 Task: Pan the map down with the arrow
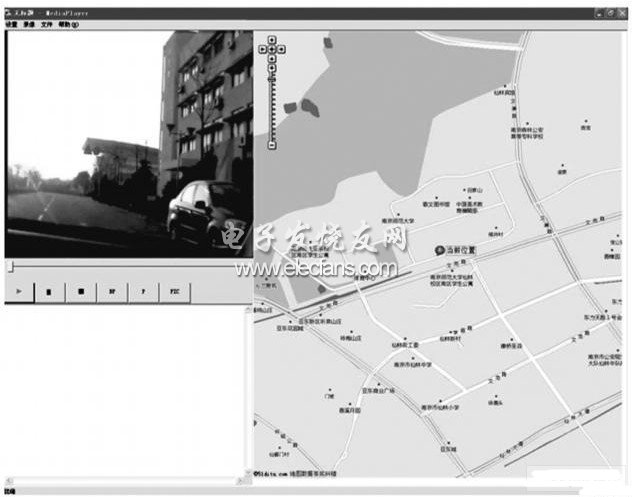point(271,57)
